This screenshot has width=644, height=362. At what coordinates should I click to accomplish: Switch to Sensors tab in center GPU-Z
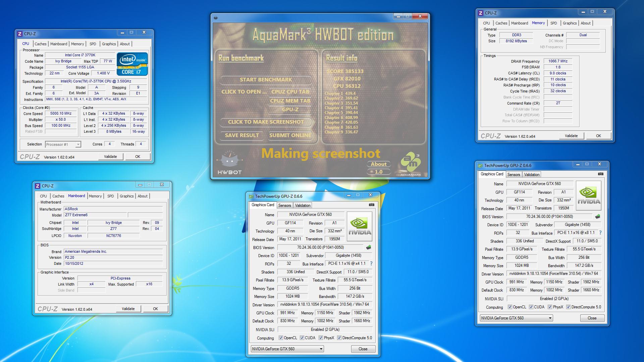284,205
